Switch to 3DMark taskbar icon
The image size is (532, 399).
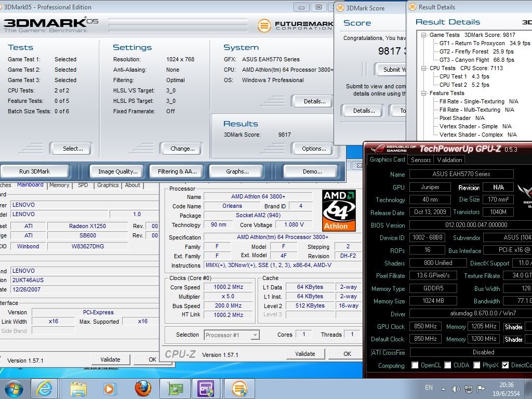tap(240, 389)
